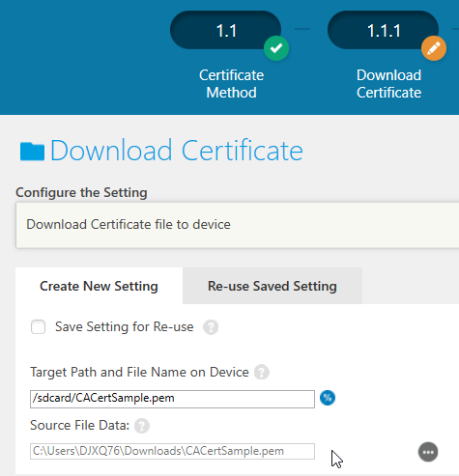Click the blue folder icon beside Download Certificate
459x476 pixels.
click(x=32, y=152)
